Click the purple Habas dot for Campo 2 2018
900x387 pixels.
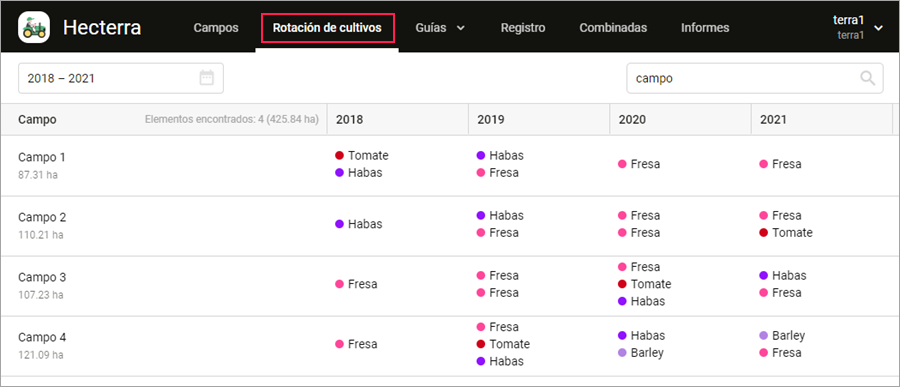339,224
